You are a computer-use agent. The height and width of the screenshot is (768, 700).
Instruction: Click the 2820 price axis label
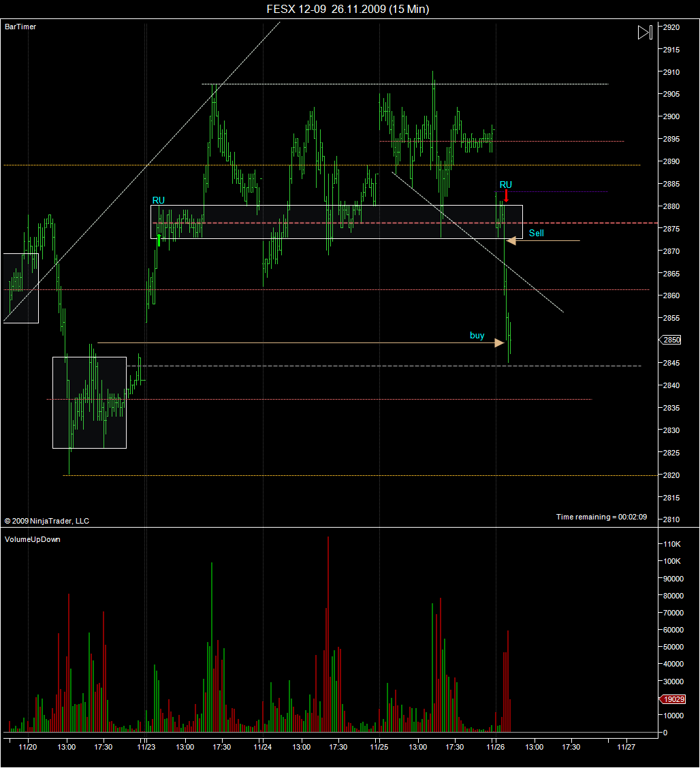[x=671, y=475]
